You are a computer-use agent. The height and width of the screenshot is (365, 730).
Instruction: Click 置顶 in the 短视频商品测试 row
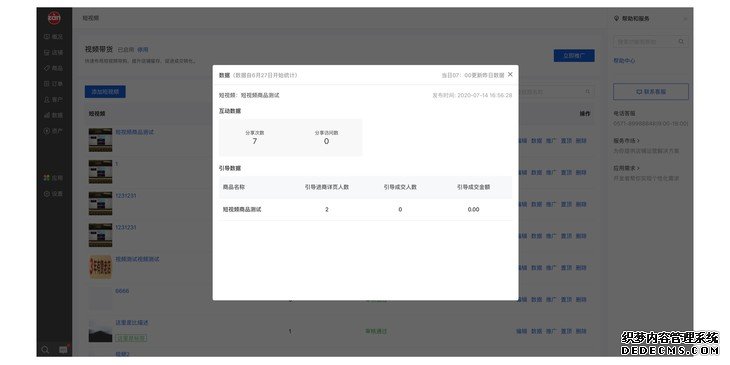click(566, 141)
